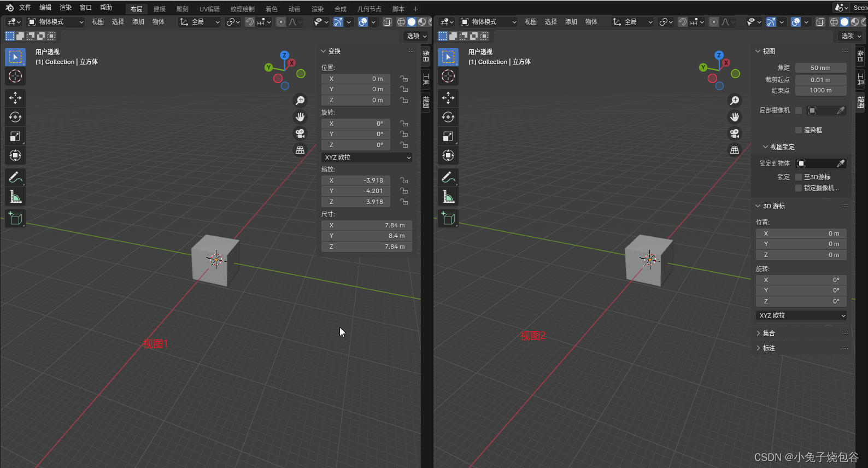Open 选项 dropdown in left viewport
The width and height of the screenshot is (868, 468).
pyautogui.click(x=417, y=36)
